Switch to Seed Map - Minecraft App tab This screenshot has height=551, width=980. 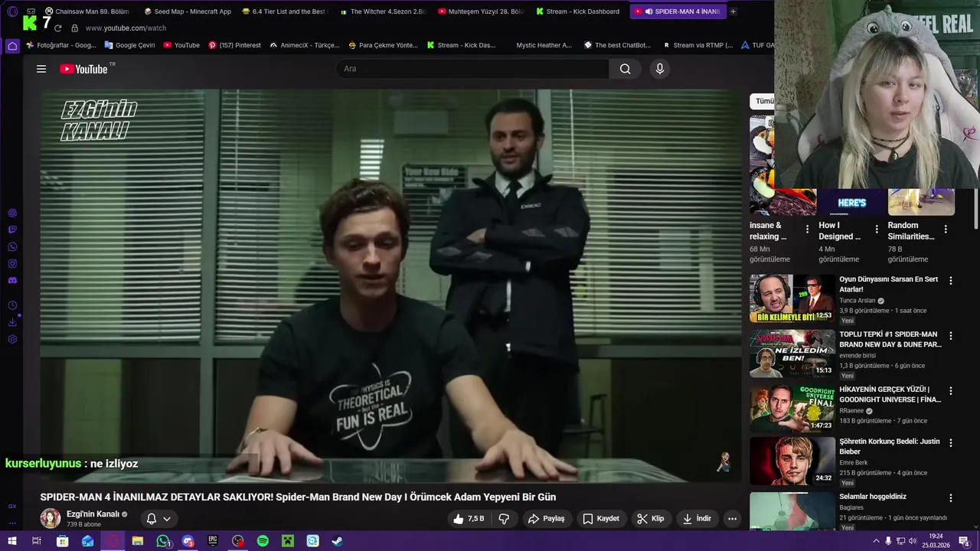(x=187, y=11)
